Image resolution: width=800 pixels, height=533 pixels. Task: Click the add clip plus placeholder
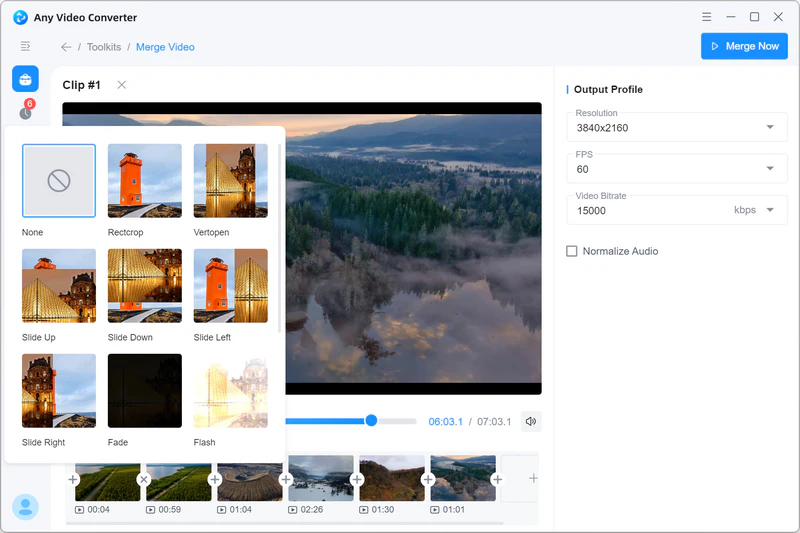(533, 479)
